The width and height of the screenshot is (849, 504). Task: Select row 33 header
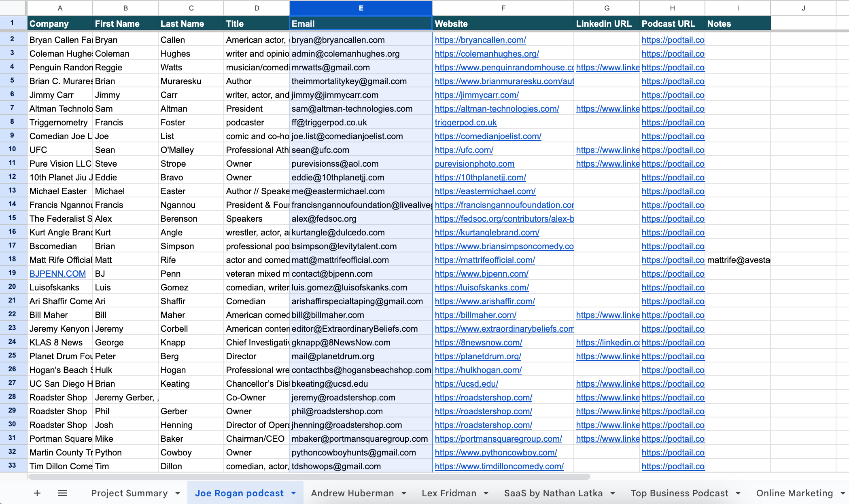pyautogui.click(x=13, y=466)
